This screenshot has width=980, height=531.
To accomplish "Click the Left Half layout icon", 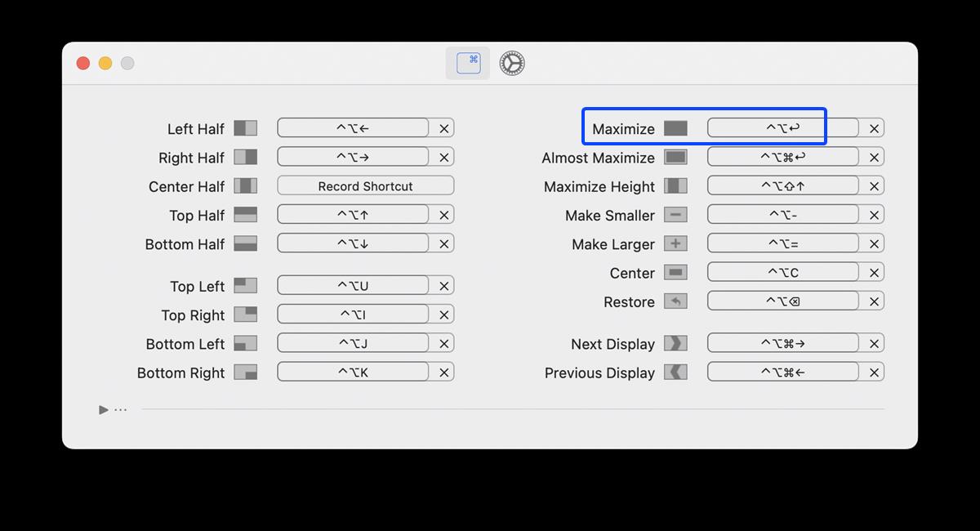I will [x=246, y=128].
